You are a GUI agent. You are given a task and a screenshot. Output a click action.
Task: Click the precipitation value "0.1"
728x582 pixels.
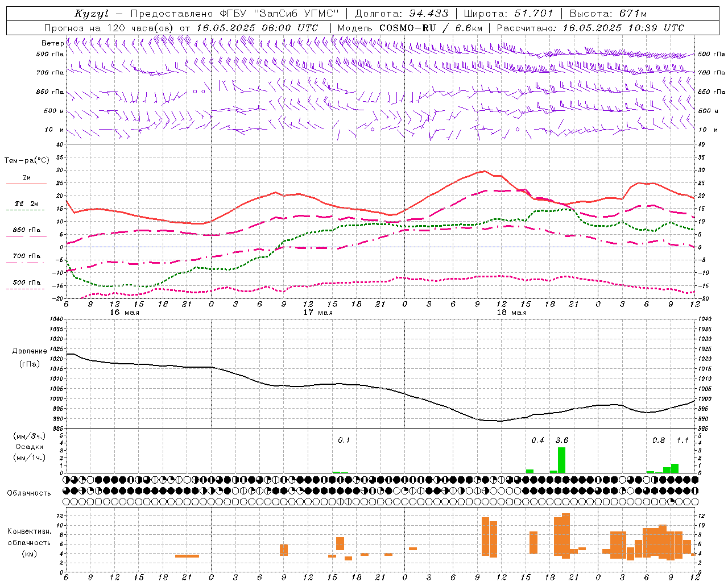344,440
